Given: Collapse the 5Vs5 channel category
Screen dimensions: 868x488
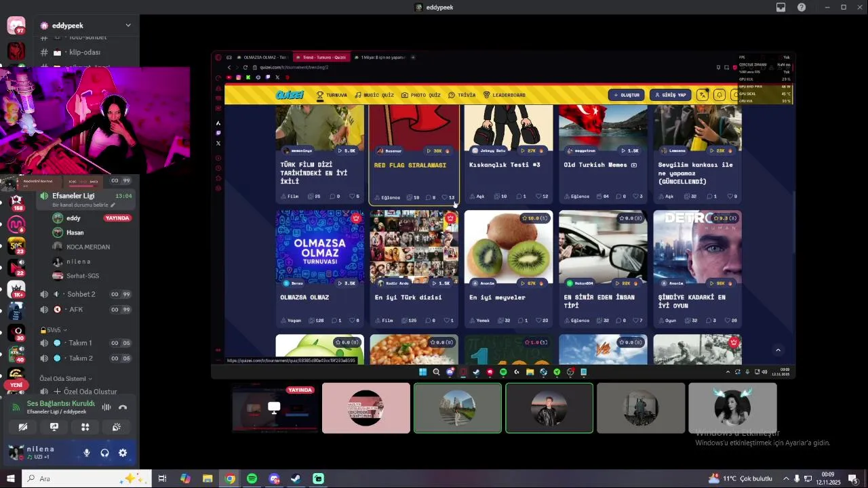Looking at the screenshot, I should coord(54,329).
